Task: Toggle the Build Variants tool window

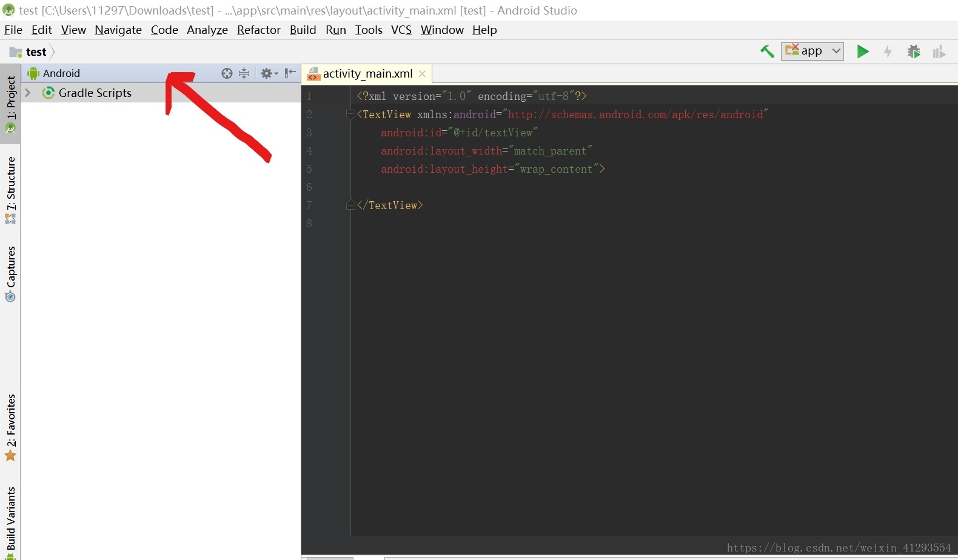Action: click(x=10, y=522)
